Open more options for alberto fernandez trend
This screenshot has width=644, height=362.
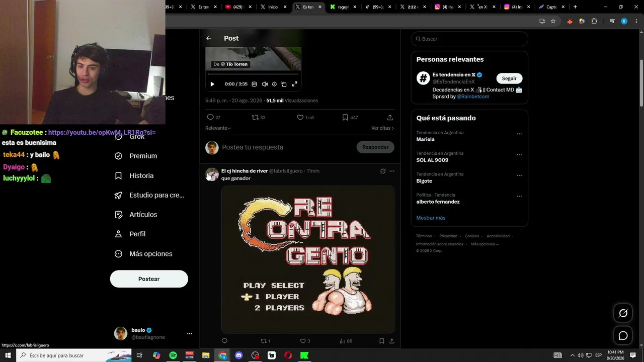pyautogui.click(x=519, y=196)
